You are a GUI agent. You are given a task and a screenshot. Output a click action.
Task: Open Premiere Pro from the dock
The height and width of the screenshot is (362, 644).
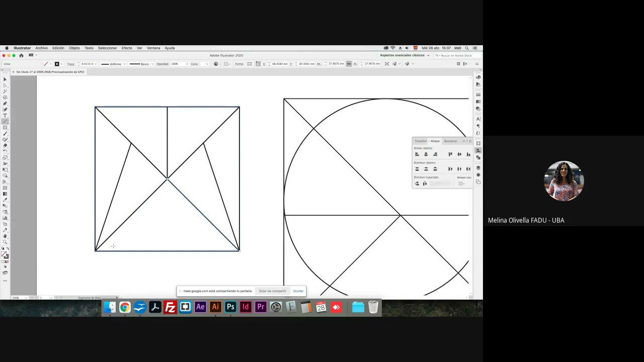point(261,307)
